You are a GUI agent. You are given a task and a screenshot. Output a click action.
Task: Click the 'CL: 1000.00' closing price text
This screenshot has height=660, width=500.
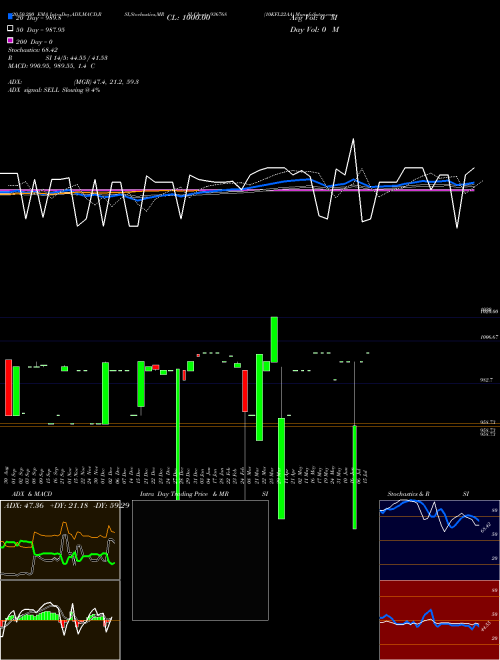[188, 18]
